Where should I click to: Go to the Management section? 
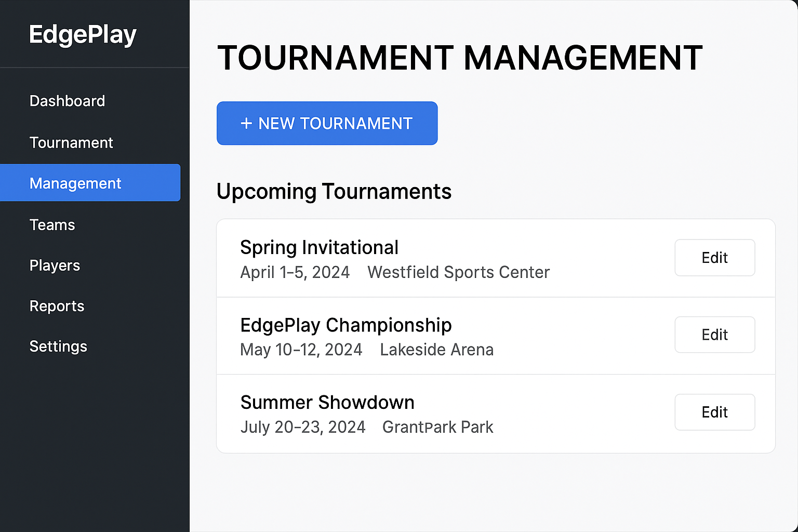tap(75, 183)
